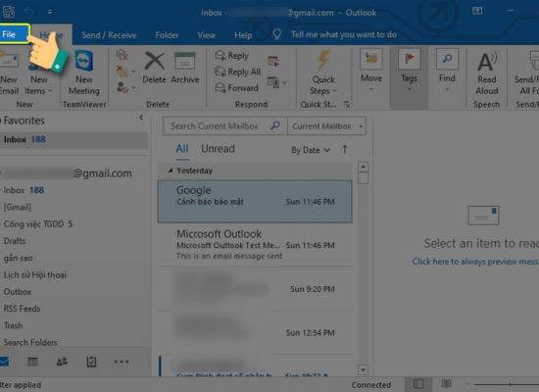Show All messages filter

[182, 149]
